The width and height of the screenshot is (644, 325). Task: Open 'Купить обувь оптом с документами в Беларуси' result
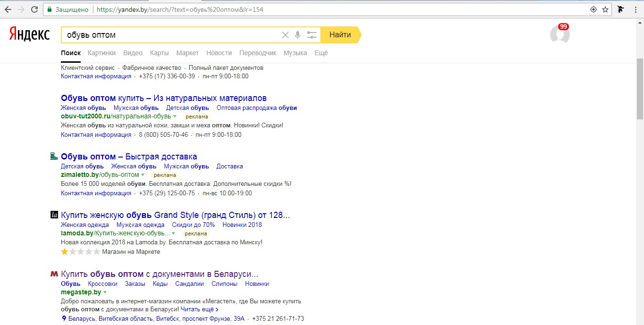point(159,274)
